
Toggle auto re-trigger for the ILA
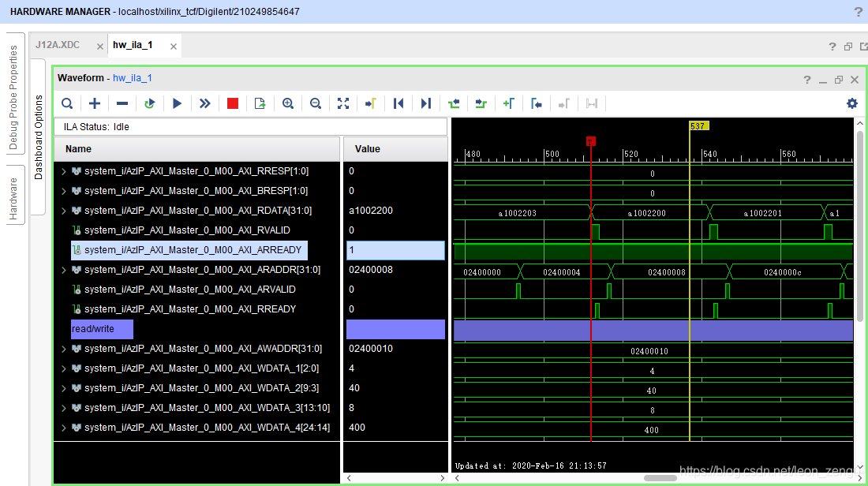(x=149, y=103)
